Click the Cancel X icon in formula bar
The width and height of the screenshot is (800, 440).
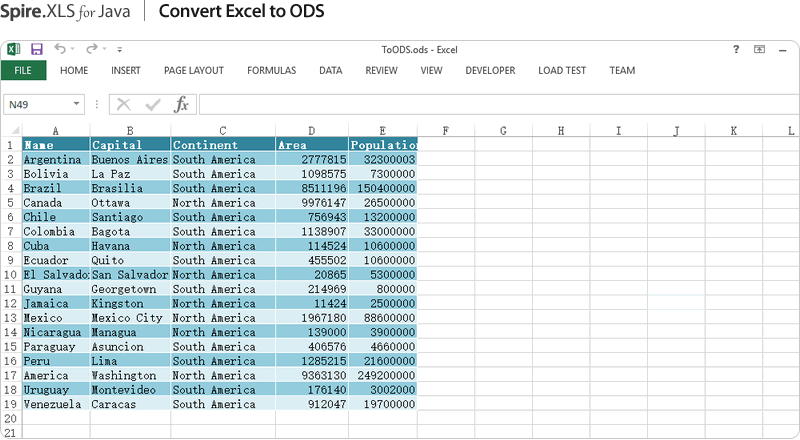124,105
